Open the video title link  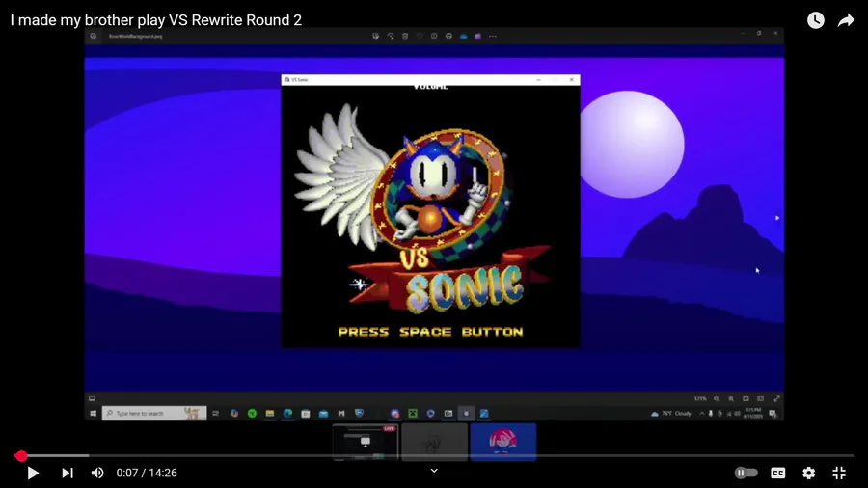click(x=155, y=20)
